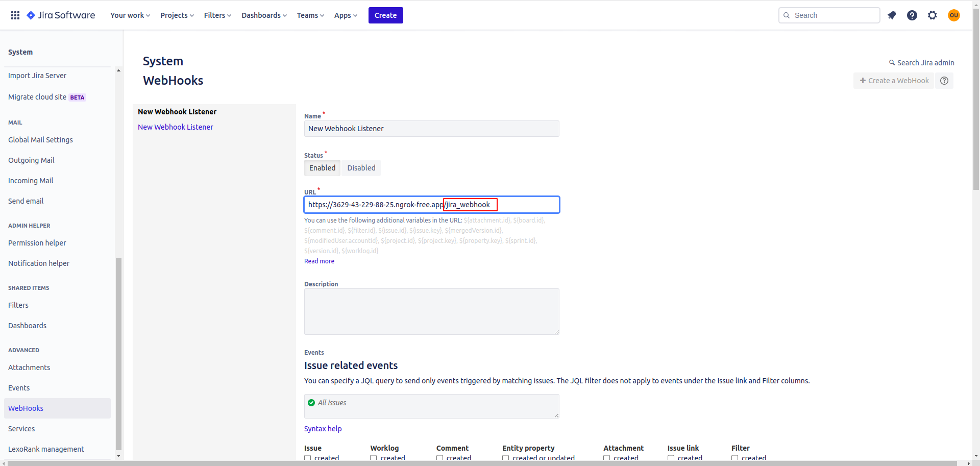Expand the Projects dropdown
Viewport: 980px width, 466px height.
(x=177, y=15)
